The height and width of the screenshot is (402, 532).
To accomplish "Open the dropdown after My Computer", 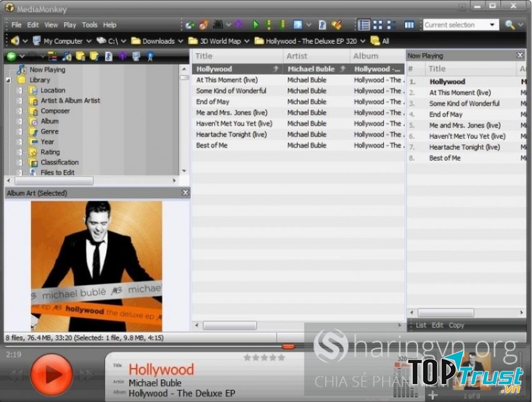I will click(x=89, y=41).
